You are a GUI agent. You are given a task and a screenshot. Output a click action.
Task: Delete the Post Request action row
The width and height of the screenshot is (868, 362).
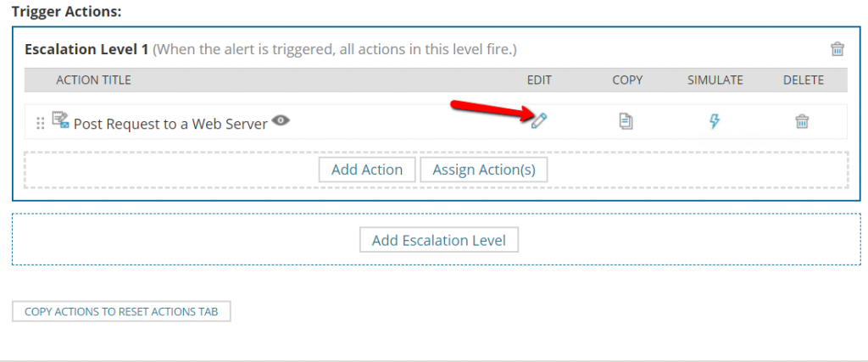point(802,121)
